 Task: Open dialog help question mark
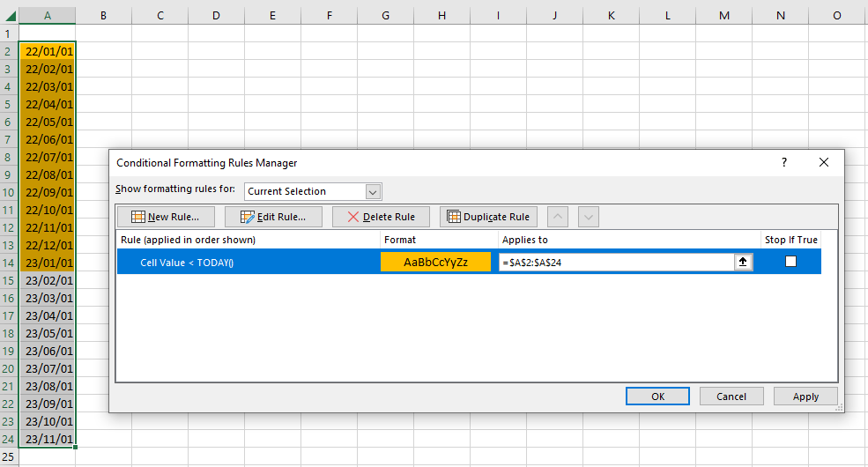pyautogui.click(x=784, y=162)
